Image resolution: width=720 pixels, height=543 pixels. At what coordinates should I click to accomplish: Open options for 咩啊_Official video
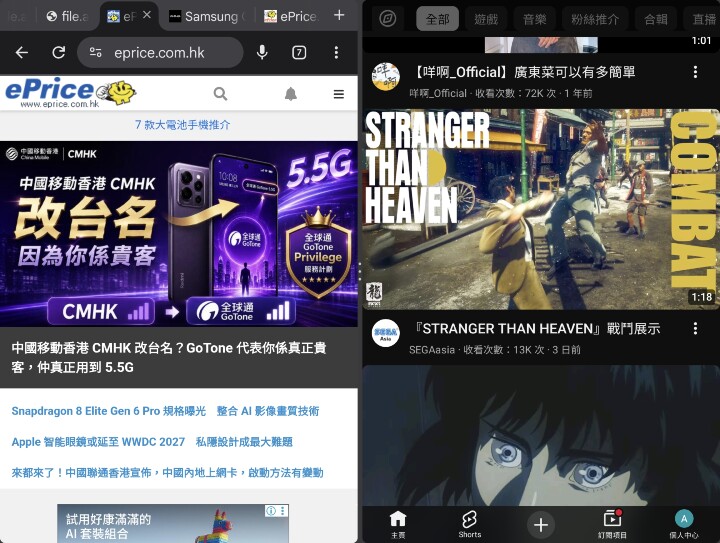click(695, 72)
